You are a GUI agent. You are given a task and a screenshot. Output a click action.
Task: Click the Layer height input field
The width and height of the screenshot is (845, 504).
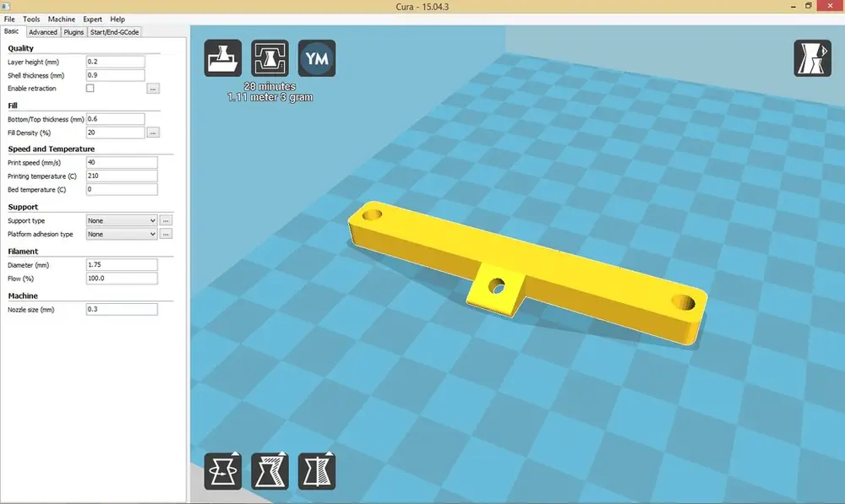[x=115, y=62]
